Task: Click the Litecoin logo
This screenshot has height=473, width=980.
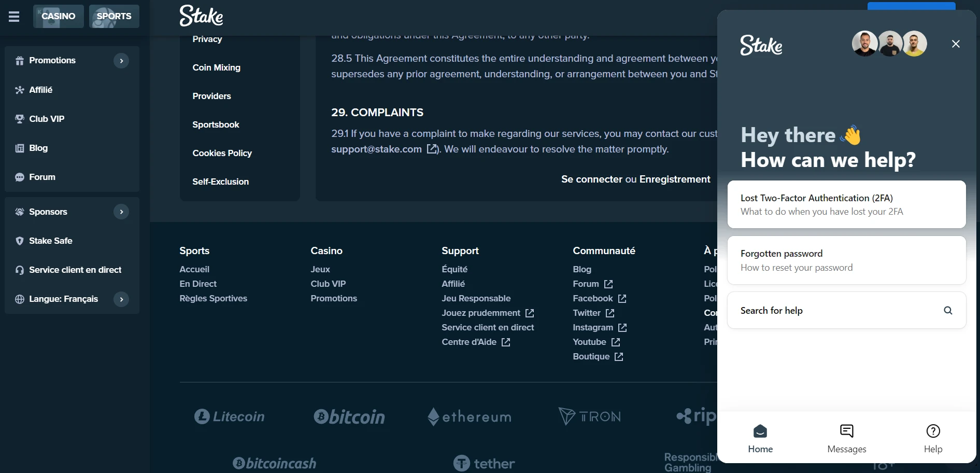Action: pyautogui.click(x=229, y=416)
